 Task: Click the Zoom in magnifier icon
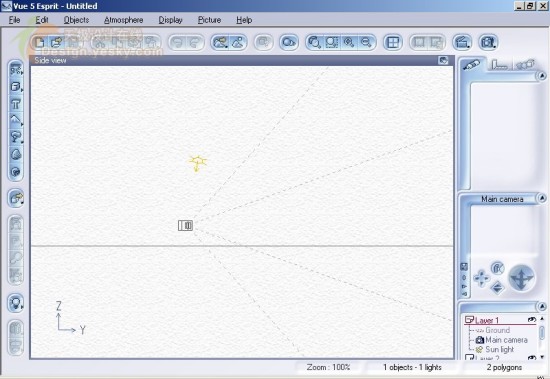[x=349, y=42]
